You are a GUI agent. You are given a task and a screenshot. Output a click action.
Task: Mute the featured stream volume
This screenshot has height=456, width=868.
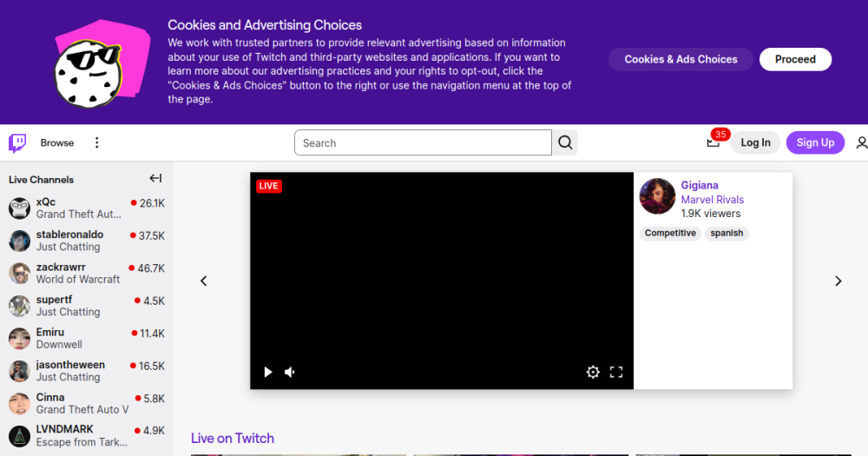tap(290, 372)
